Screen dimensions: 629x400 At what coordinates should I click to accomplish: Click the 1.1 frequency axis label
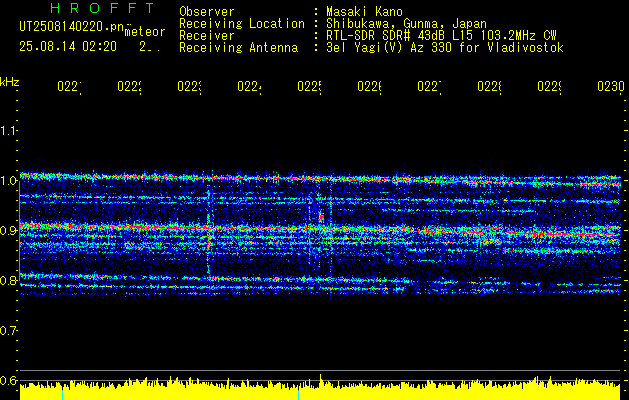(9, 130)
